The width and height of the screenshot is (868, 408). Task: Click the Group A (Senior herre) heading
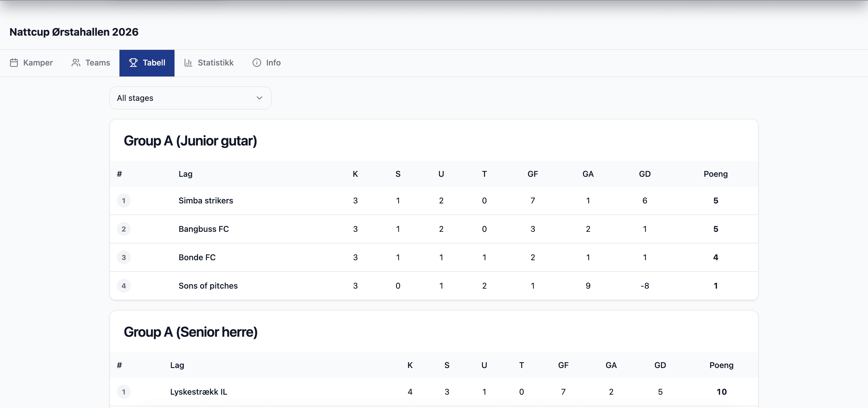[191, 331]
